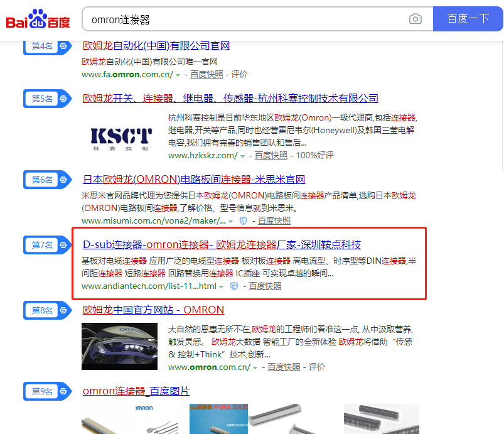Open 米思米官网 OMRON连接器 result title
Viewport: 504px width, 434px height.
click(194, 179)
